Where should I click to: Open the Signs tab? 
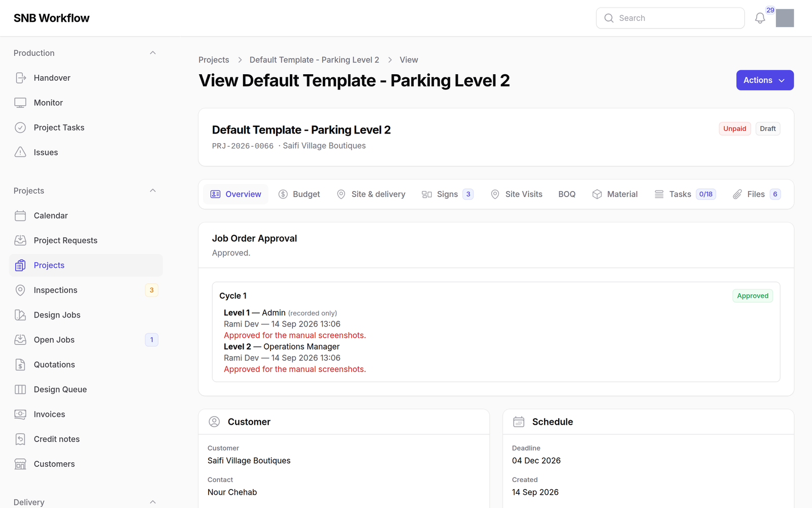click(x=448, y=194)
